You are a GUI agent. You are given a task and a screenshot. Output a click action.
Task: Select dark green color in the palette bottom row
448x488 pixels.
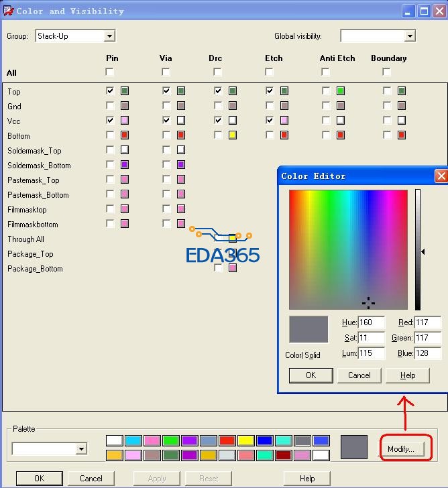(x=171, y=455)
